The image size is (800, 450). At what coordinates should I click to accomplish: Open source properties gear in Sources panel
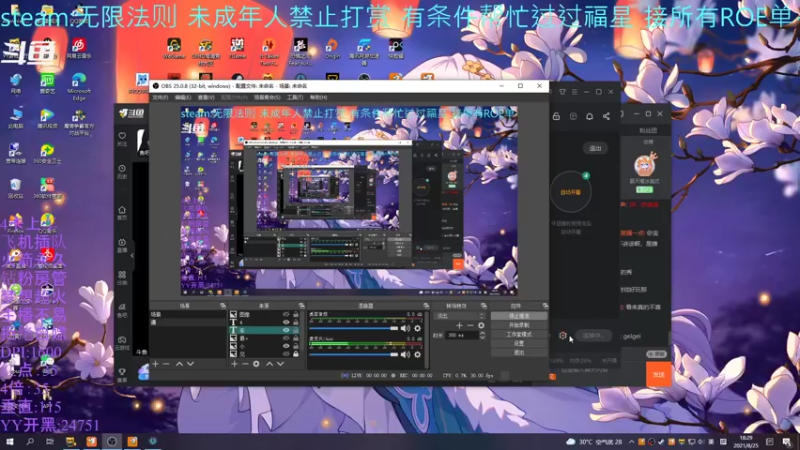point(256,364)
